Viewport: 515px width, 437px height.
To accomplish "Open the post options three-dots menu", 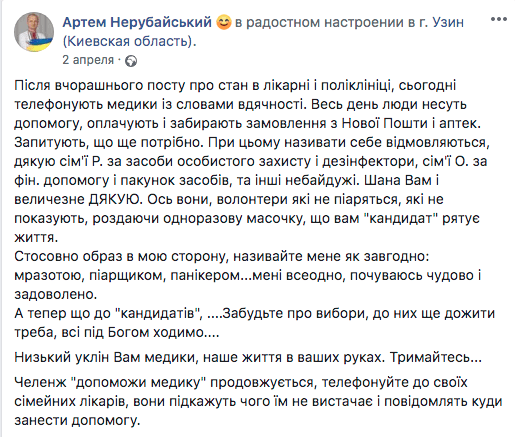I will [499, 19].
